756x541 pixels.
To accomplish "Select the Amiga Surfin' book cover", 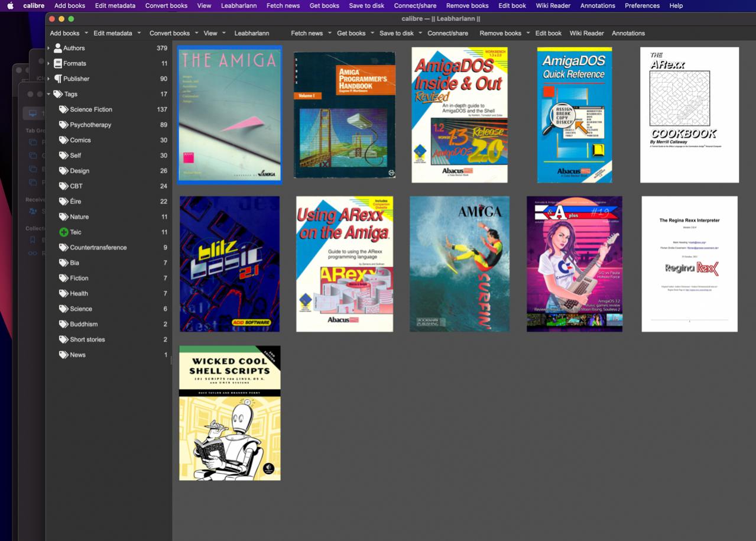I will (x=459, y=264).
